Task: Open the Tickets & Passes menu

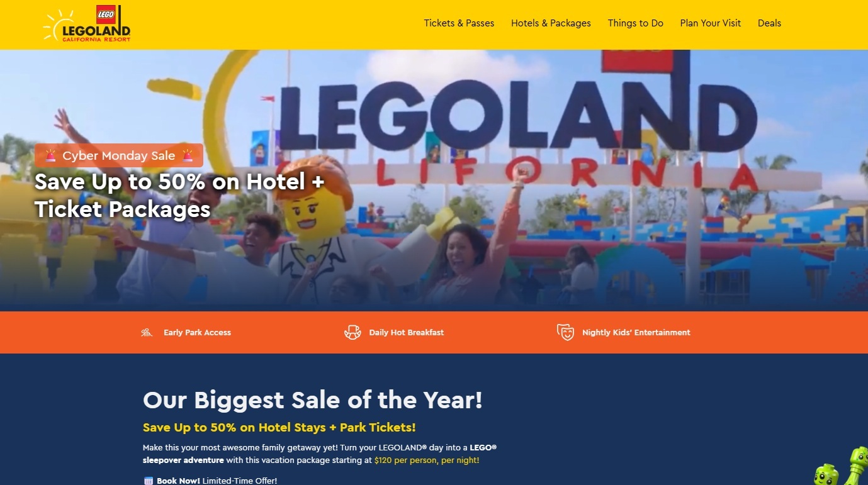Action: pyautogui.click(x=459, y=23)
